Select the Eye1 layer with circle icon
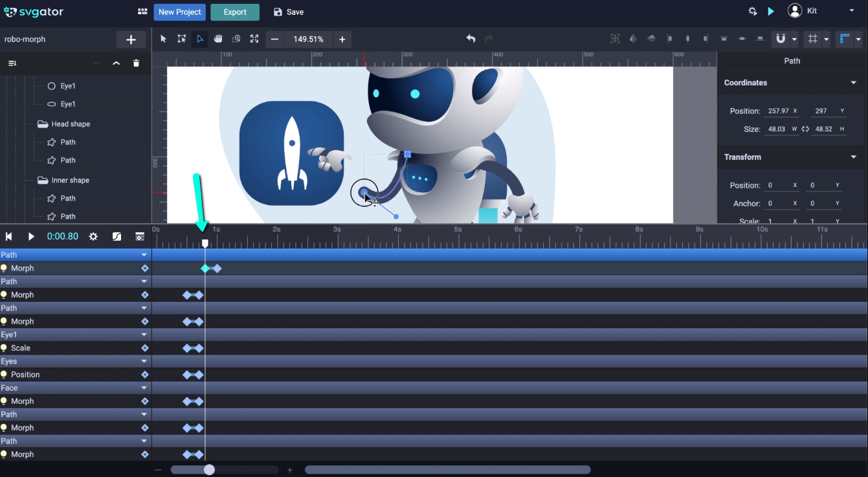The height and width of the screenshot is (477, 868). pyautogui.click(x=61, y=86)
